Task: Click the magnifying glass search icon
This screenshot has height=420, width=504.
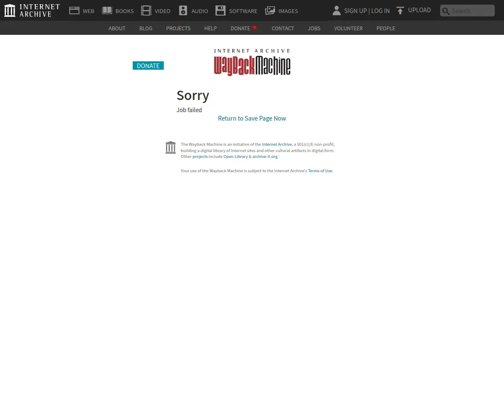Action: tap(446, 11)
